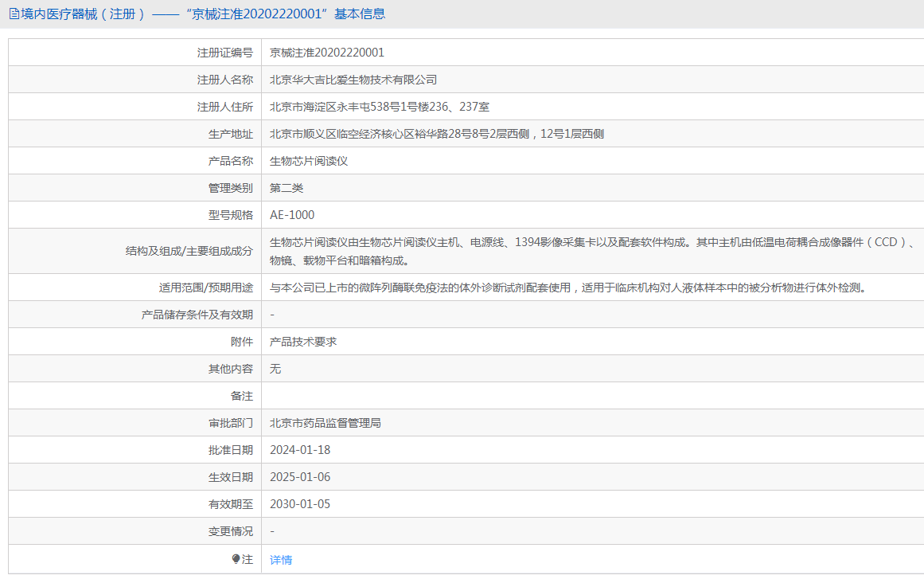
Task: Select registration number 京械注准20202220001 in table row
Action: point(326,53)
